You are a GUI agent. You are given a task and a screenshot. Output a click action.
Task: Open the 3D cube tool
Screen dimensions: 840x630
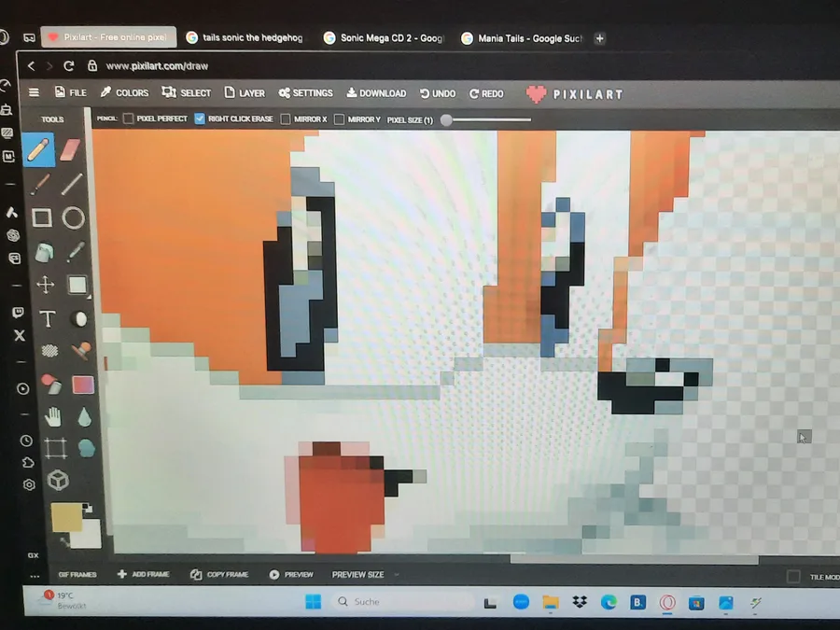pos(58,481)
